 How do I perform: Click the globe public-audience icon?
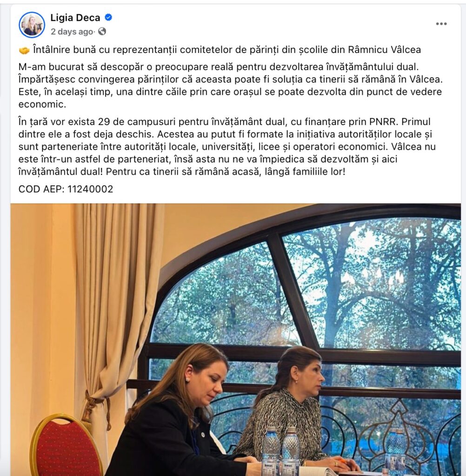coord(102,31)
